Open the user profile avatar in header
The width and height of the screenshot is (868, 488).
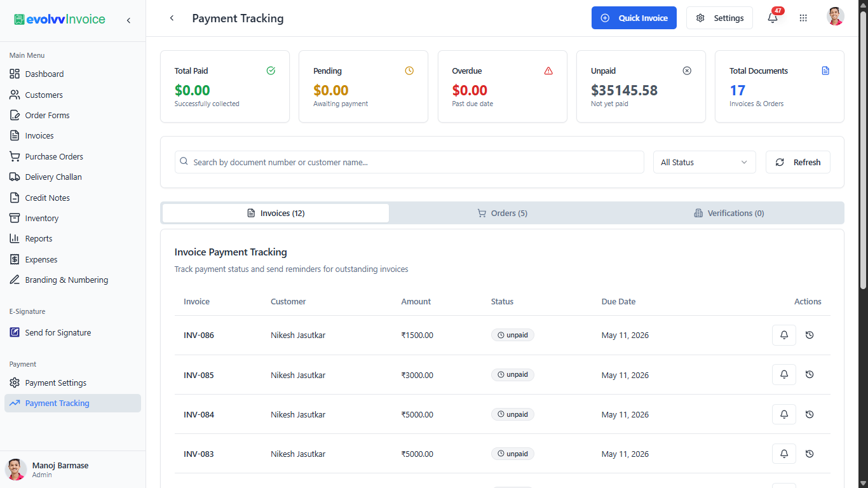tap(836, 17)
